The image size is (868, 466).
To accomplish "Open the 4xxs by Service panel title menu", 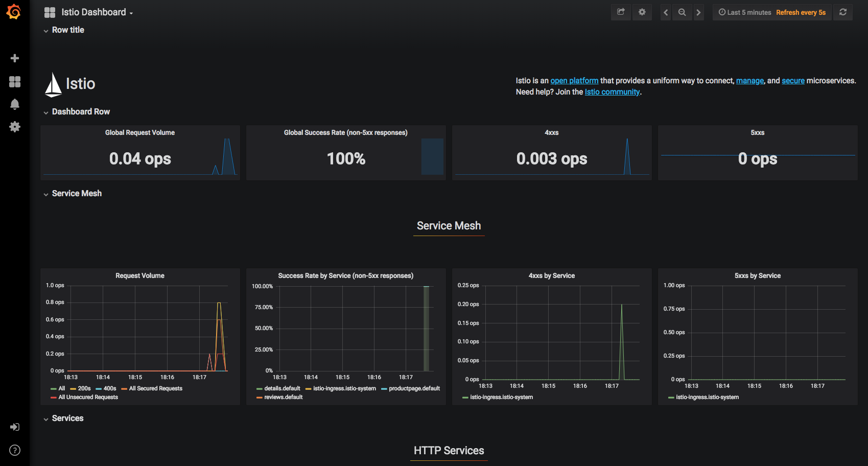I will click(x=552, y=276).
